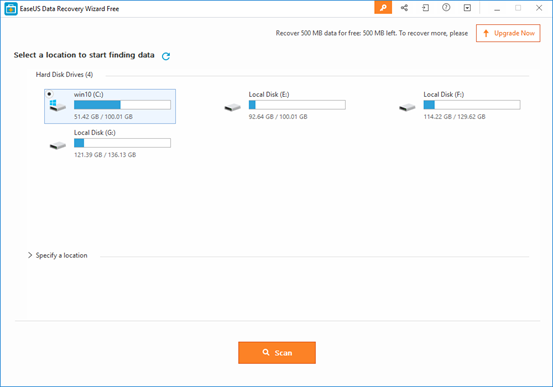The height and width of the screenshot is (387, 553).
Task: Refresh the drive list with the refresh icon
Action: pyautogui.click(x=166, y=56)
